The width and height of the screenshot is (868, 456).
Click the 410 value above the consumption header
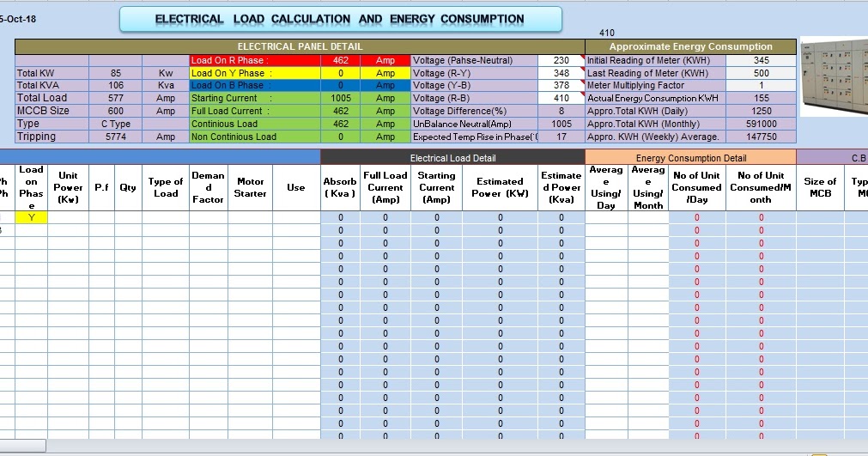607,33
